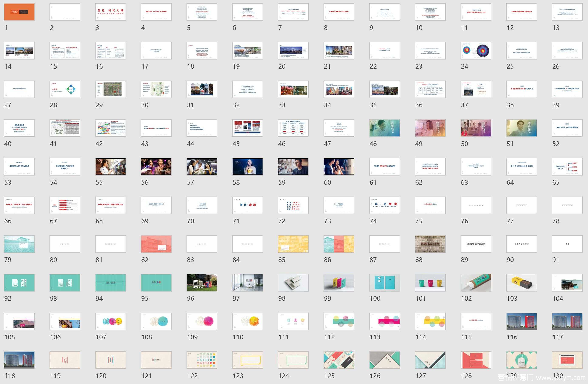Viewport: 588px width, 384px height.
Task: Open slide 3 with red title text
Action: pos(110,12)
